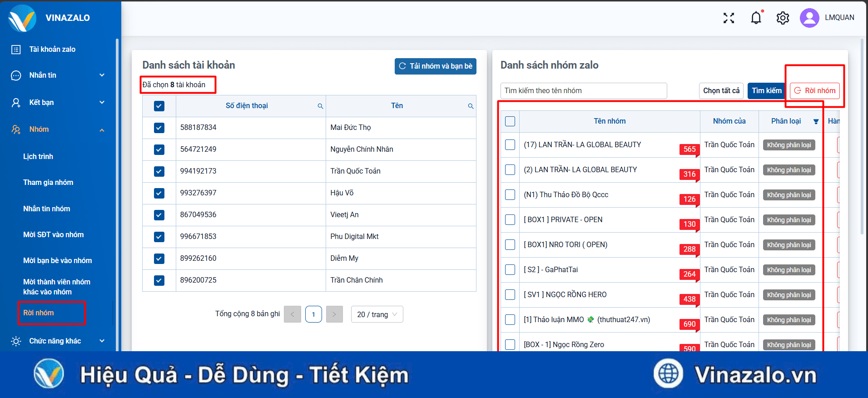Click the Nhóm group icon
868x398 pixels.
16,129
